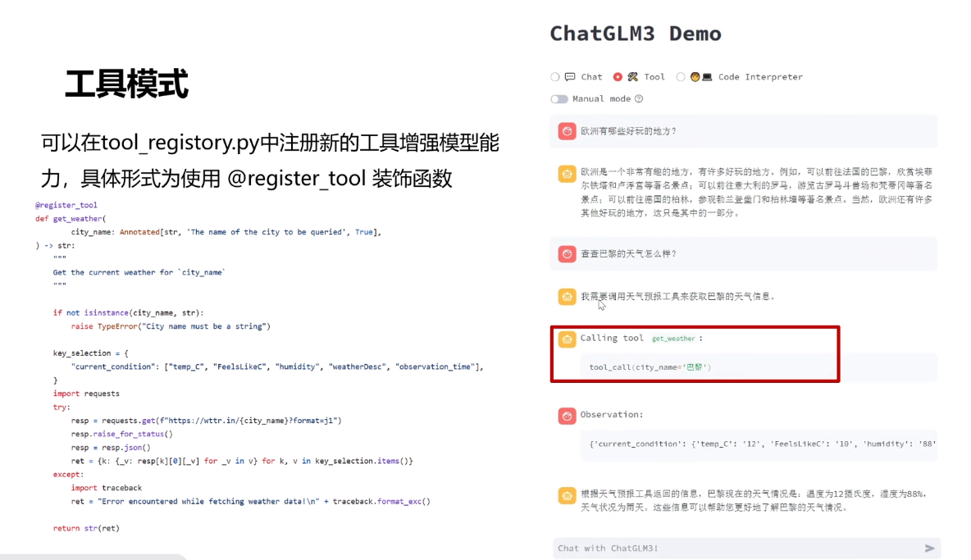This screenshot has width=971, height=560.
Task: Click the 查查巴黎的天气怎么样 user message
Action: click(628, 253)
